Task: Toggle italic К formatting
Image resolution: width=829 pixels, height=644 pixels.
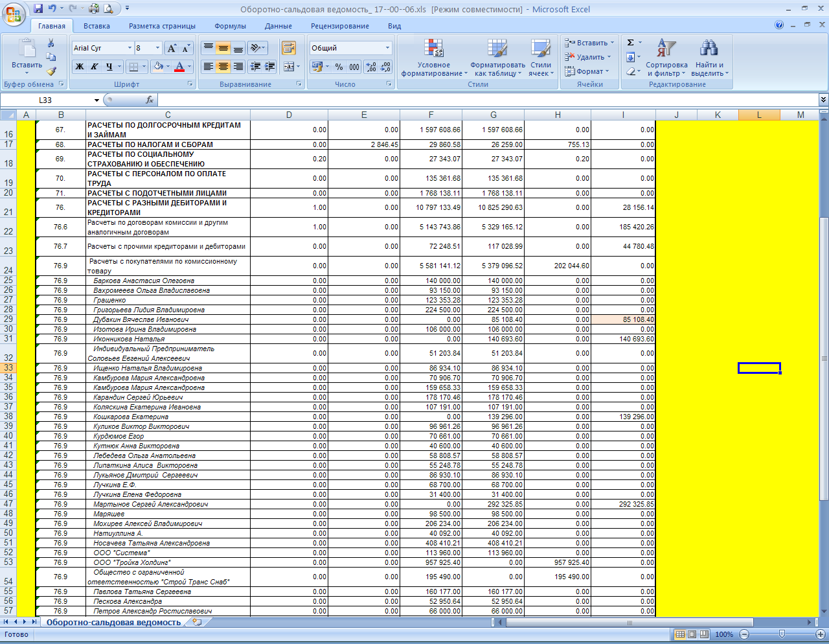Action: click(95, 67)
